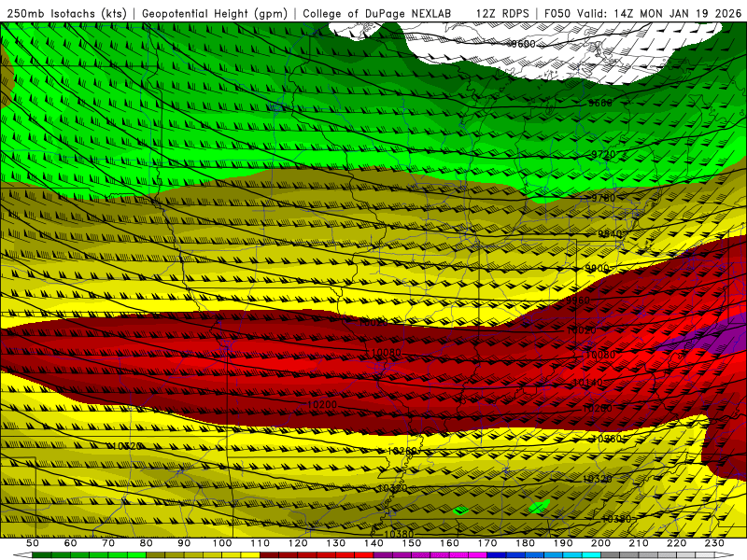Click the "12Z RDPS" model run label

coord(502,14)
